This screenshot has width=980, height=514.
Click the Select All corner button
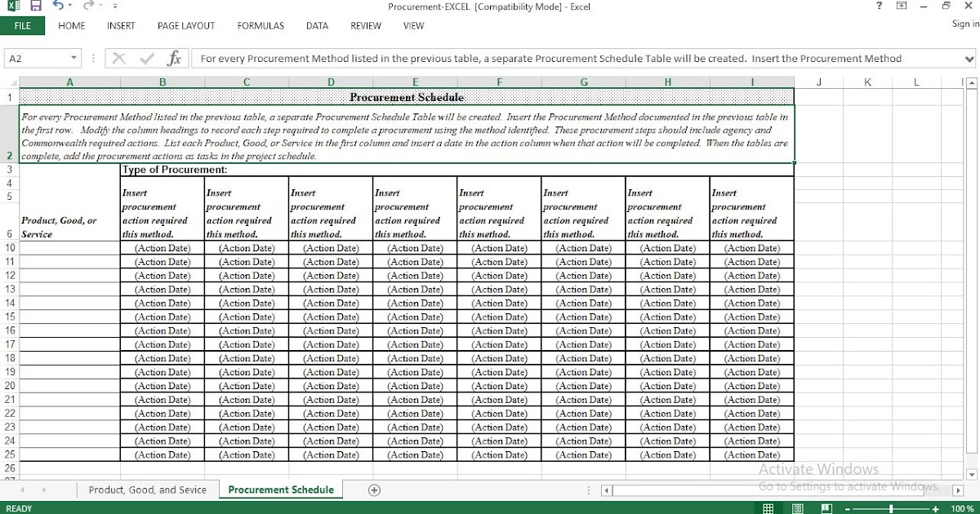point(9,82)
